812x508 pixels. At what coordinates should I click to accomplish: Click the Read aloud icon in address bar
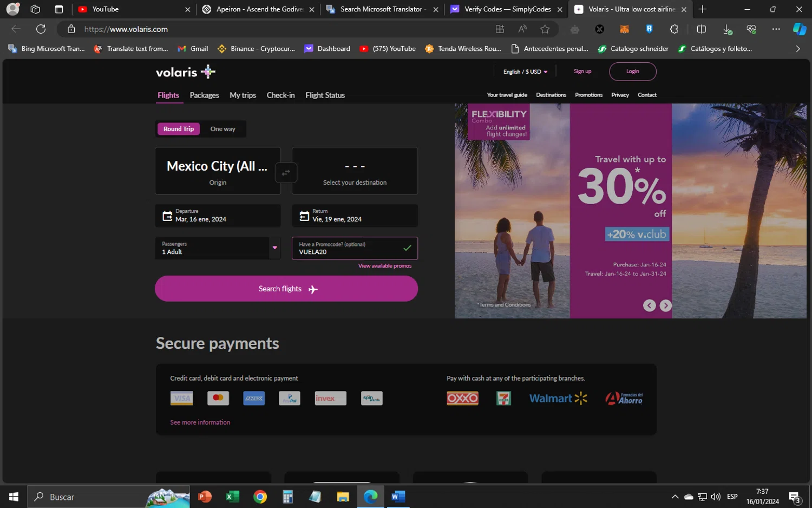[522, 29]
